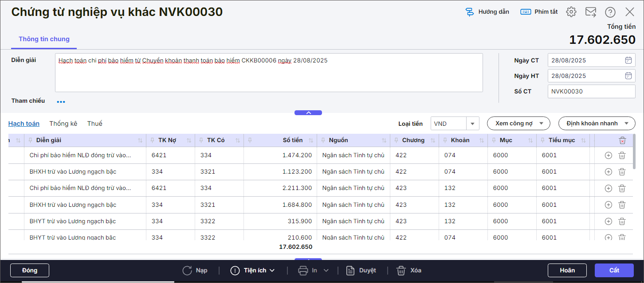Collapse the general info section
The width and height of the screenshot is (644, 283).
(308, 112)
